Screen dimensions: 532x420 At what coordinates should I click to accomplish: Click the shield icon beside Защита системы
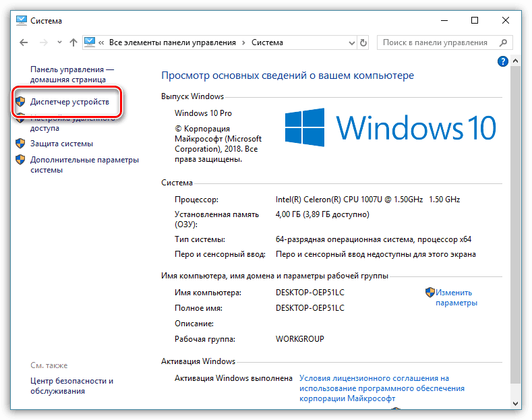click(20, 144)
